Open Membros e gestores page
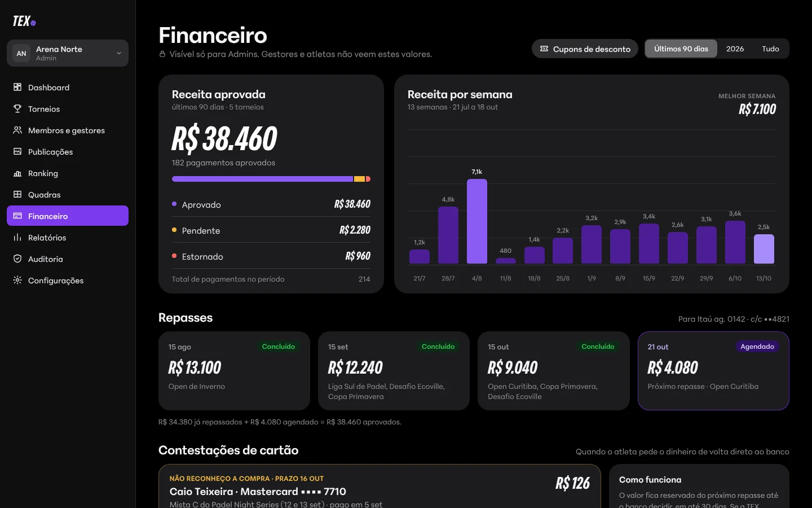Screen dimensions: 812x508 click(68, 130)
